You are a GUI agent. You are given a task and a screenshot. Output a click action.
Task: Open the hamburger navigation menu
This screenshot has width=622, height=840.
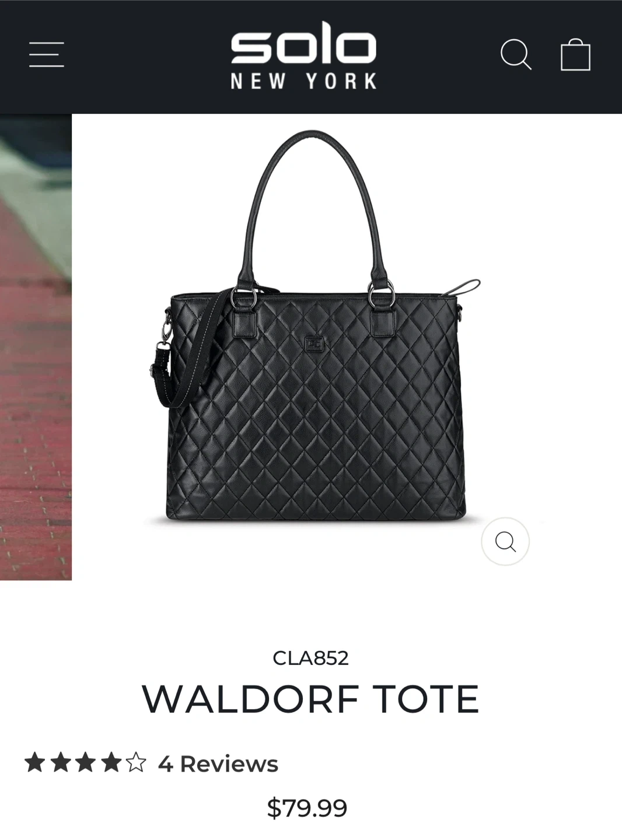pyautogui.click(x=47, y=54)
